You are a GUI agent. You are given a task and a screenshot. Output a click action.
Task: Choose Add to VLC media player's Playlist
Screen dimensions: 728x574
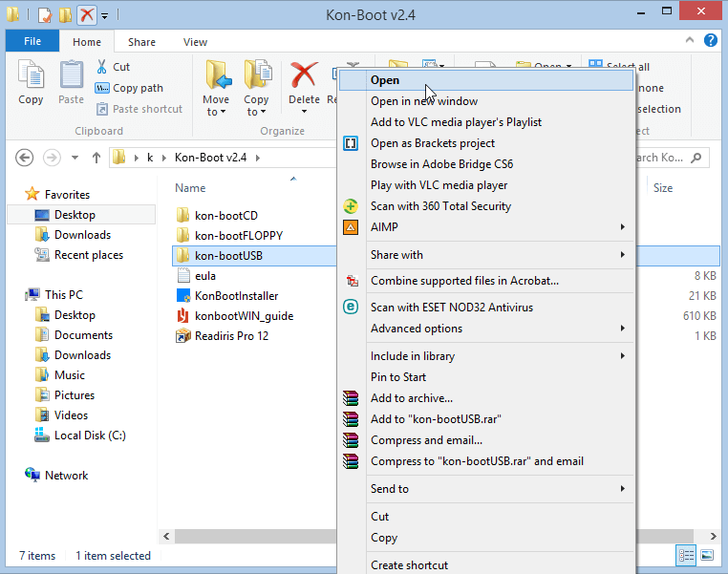point(486,122)
